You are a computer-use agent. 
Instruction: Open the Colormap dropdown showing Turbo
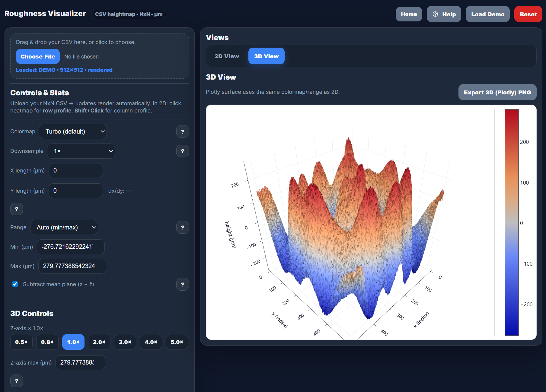point(73,131)
